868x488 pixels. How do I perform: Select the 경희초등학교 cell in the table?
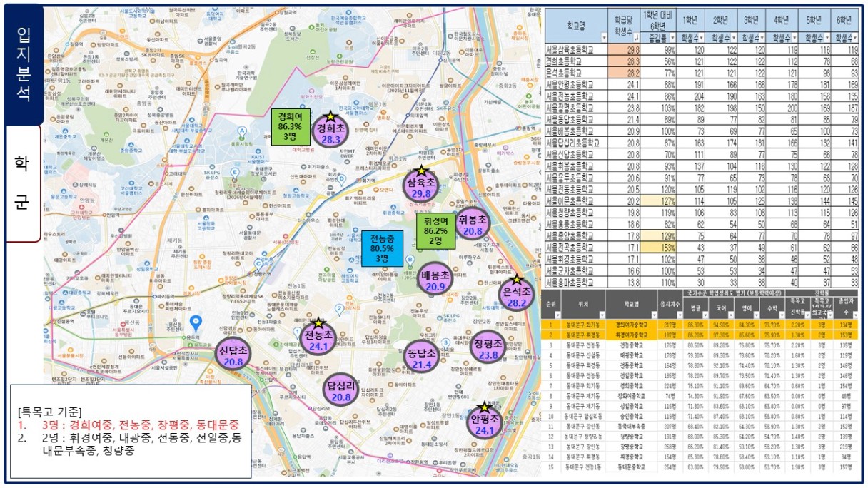[577, 62]
